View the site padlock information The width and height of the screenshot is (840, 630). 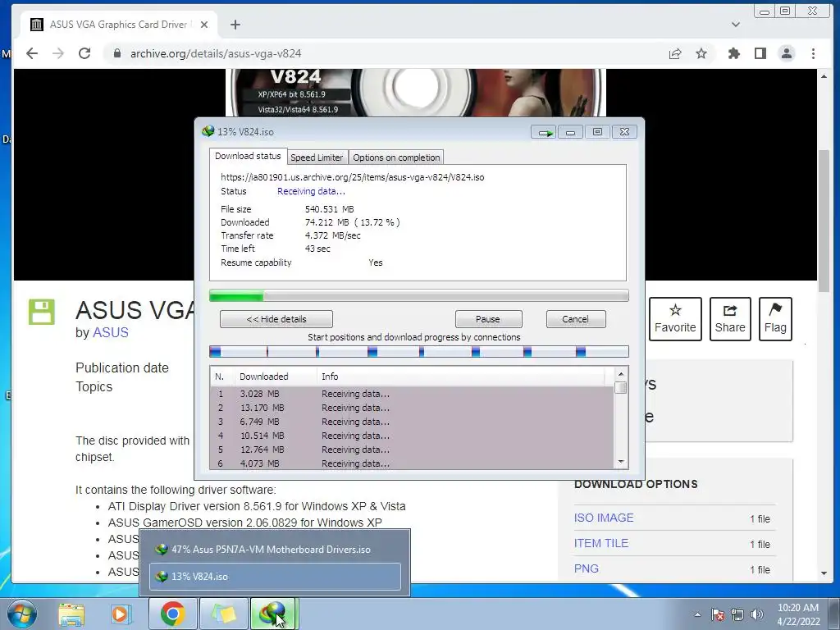[x=116, y=53]
